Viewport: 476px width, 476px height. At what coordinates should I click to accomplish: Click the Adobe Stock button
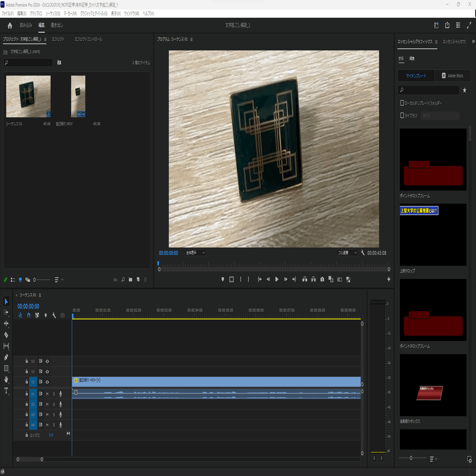[x=453, y=76]
